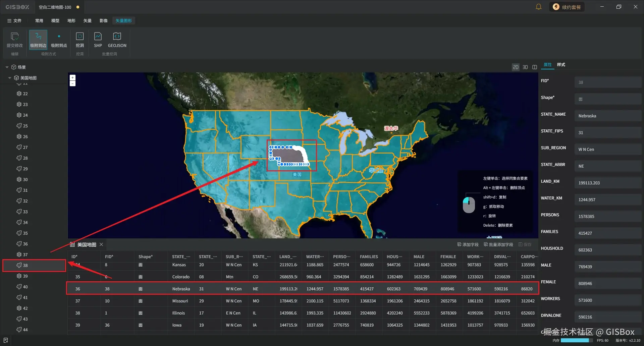The width and height of the screenshot is (644, 346).
Task: Click the table icon beside 美国地图
Action: click(72, 245)
